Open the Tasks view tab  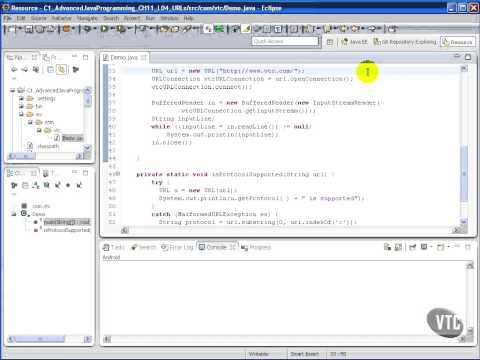pyautogui.click(x=114, y=247)
